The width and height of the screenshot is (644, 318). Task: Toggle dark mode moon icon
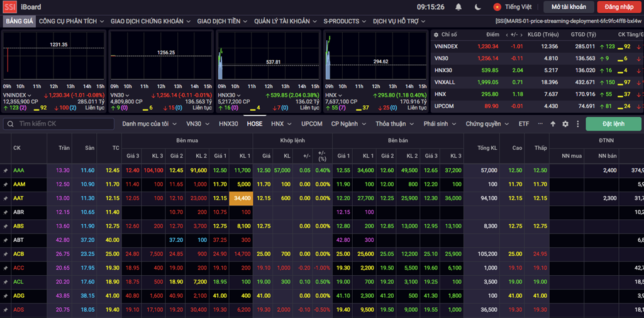point(478,7)
